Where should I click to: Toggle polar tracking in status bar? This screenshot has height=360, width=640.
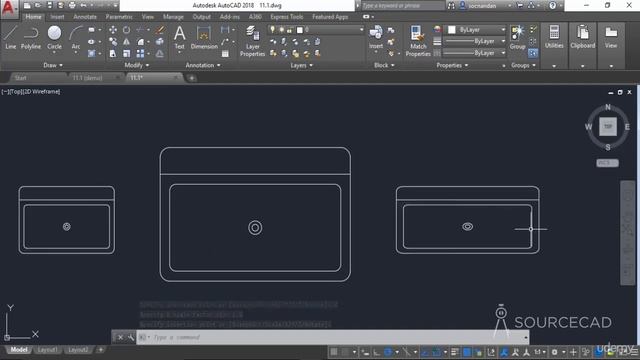point(388,352)
